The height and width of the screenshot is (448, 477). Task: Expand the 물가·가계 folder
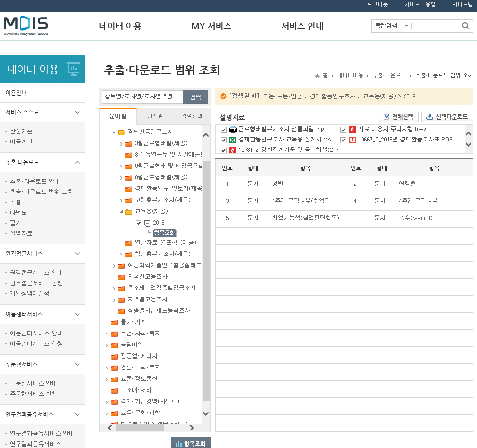click(107, 323)
